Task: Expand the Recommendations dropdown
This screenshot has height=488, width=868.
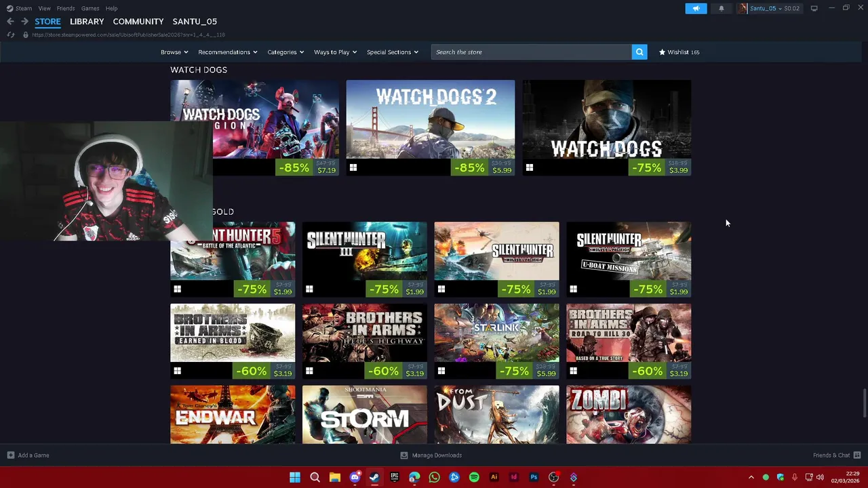Action: (228, 52)
